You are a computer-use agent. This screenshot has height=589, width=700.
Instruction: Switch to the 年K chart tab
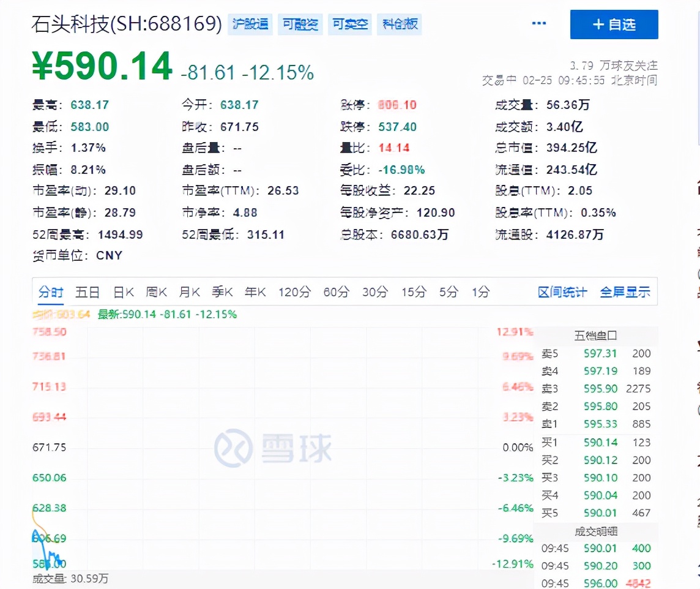point(255,292)
